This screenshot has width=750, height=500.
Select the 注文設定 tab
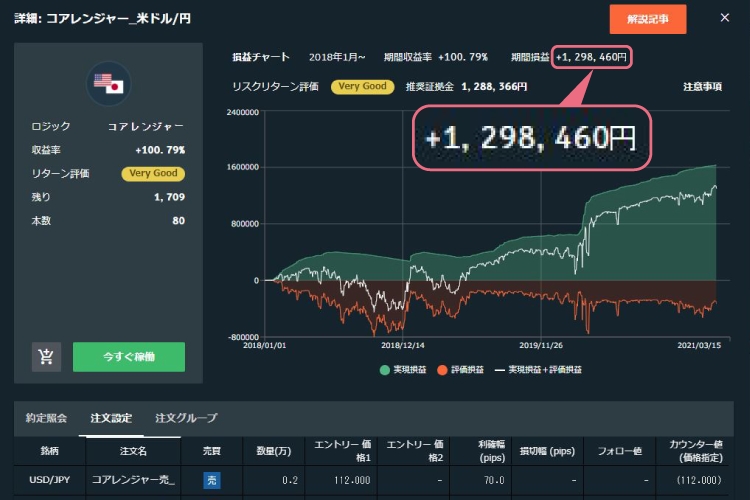111,418
